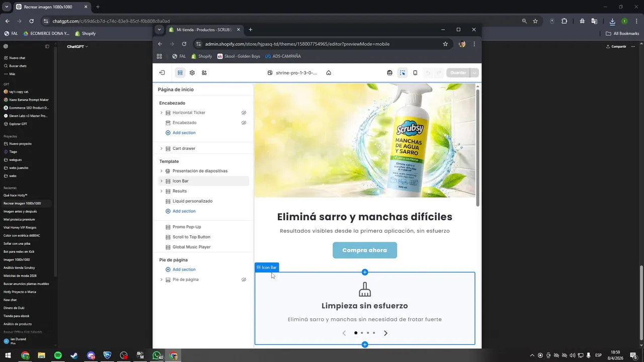Screen dimensions: 644x362
Task: Open the view-as customer icon
Action: [389, 73]
